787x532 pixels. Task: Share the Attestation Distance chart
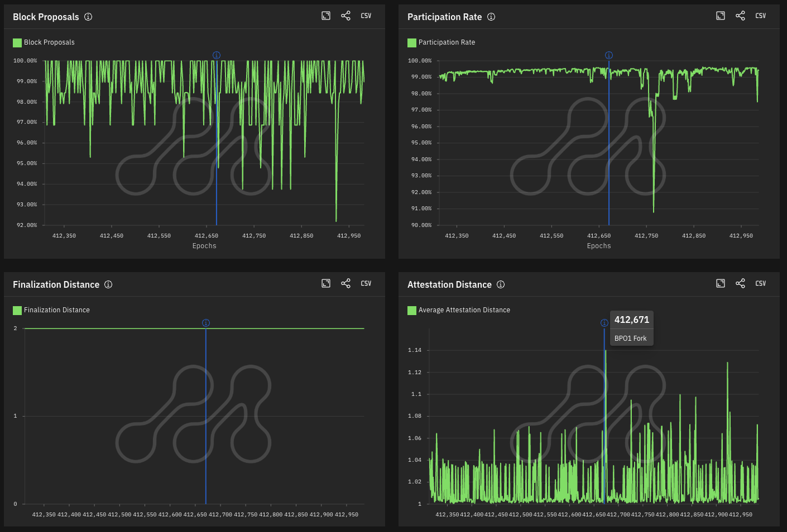coord(740,283)
